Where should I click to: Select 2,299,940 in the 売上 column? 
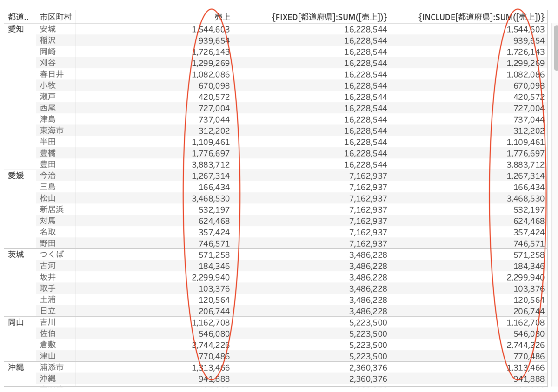pyautogui.click(x=211, y=277)
